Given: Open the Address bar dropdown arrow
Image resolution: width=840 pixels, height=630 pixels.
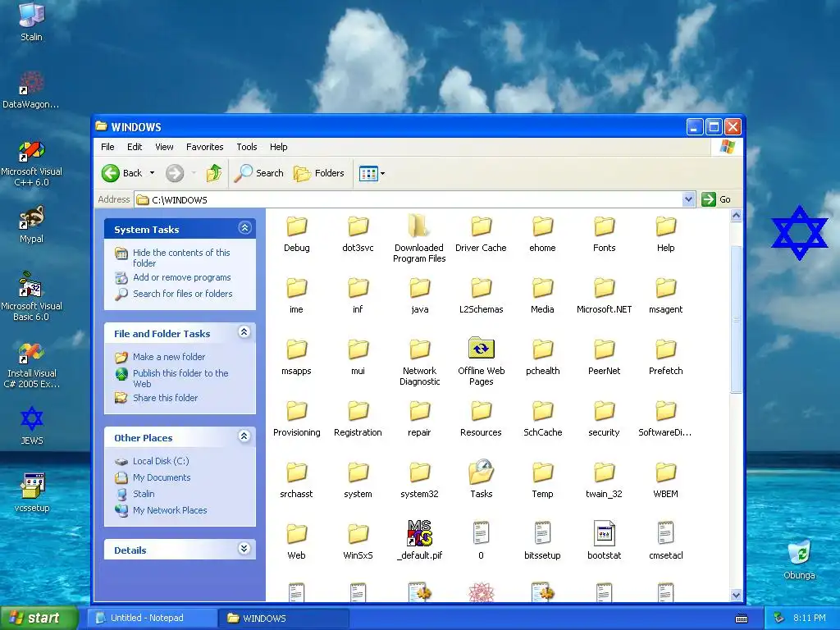Looking at the screenshot, I should click(688, 200).
